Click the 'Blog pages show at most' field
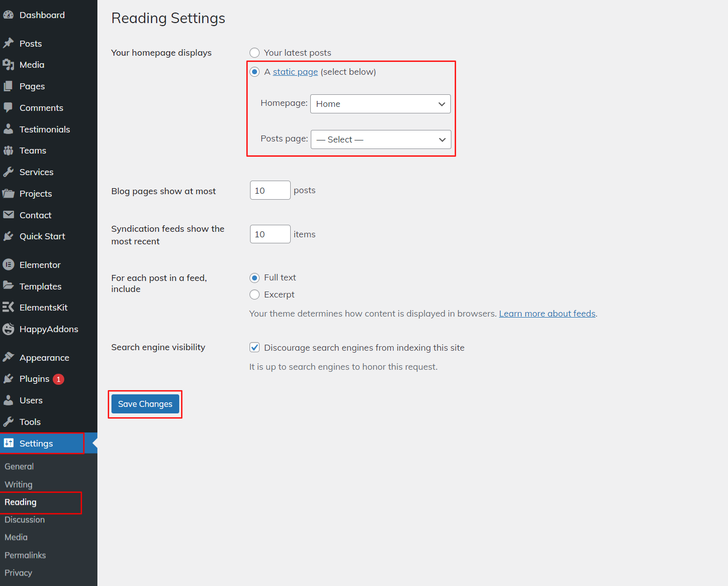The height and width of the screenshot is (586, 728). tap(270, 191)
